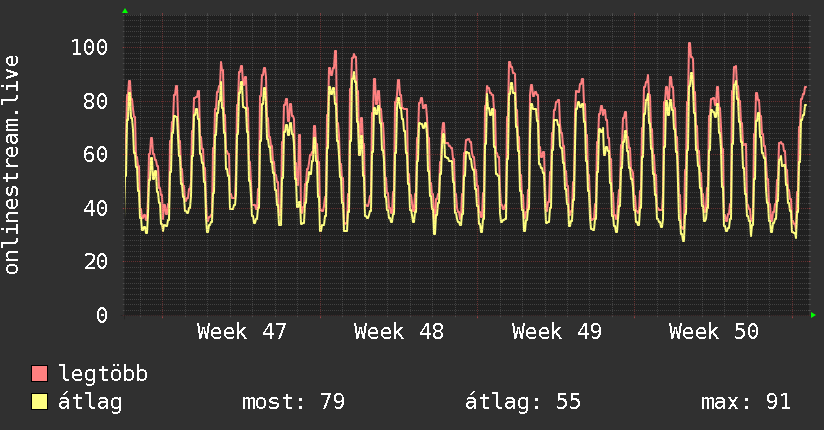
Task: Click the Week 49 axis label
Action: [x=556, y=332]
